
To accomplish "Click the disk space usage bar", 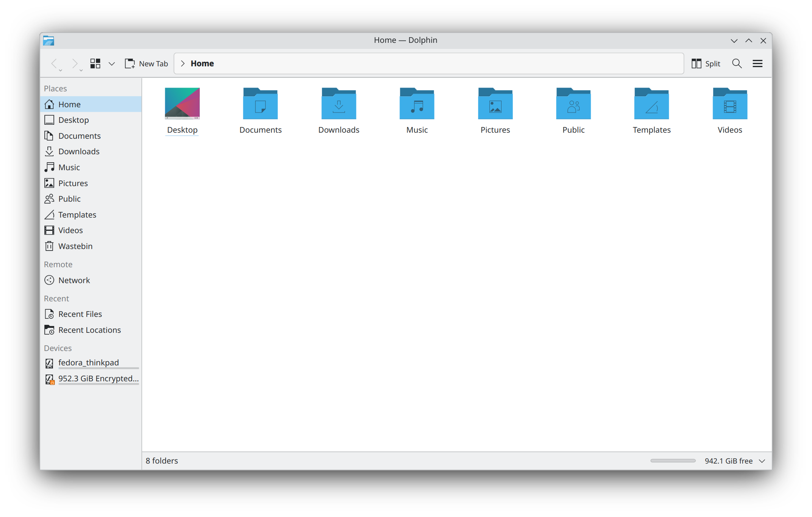I will (x=673, y=461).
